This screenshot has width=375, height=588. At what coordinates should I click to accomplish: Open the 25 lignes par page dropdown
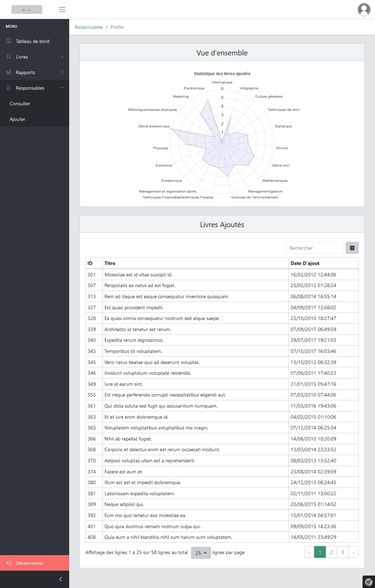pos(201,553)
